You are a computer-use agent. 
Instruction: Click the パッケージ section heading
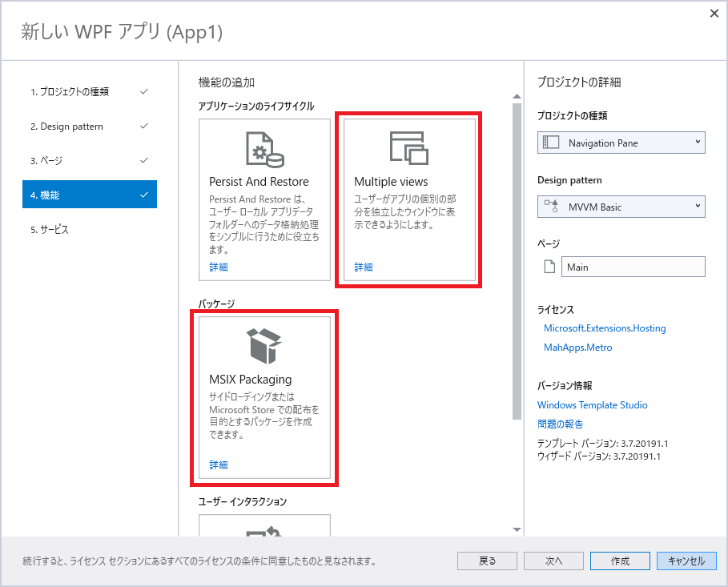[216, 304]
